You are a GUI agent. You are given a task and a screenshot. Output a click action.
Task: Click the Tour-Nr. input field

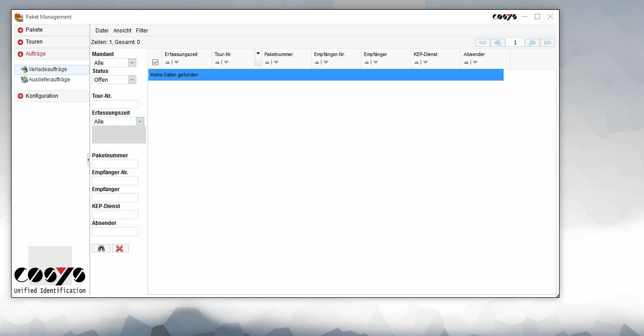pyautogui.click(x=115, y=104)
